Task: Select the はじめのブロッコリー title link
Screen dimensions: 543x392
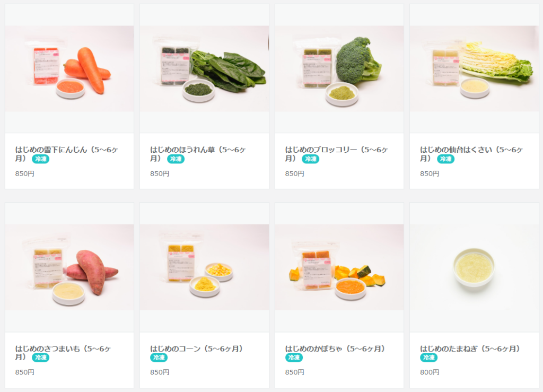Action: [x=336, y=154]
